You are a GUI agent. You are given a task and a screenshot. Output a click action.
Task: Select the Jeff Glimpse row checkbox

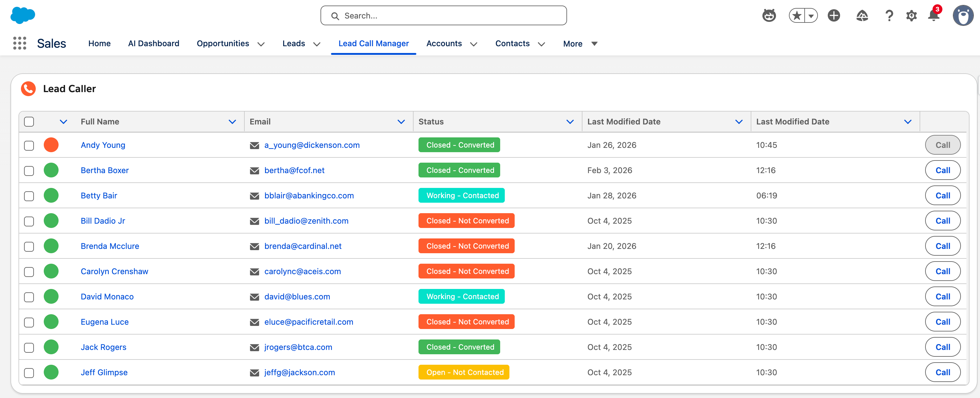pos(29,372)
